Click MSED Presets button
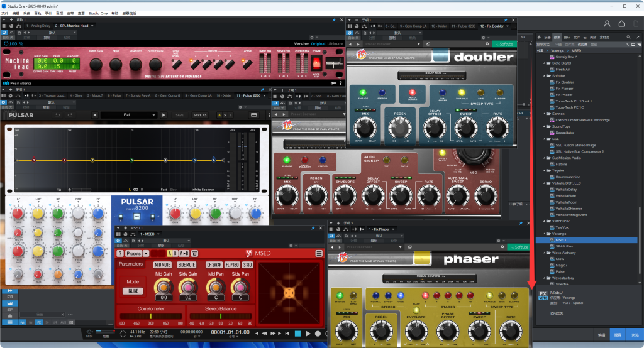 (133, 254)
